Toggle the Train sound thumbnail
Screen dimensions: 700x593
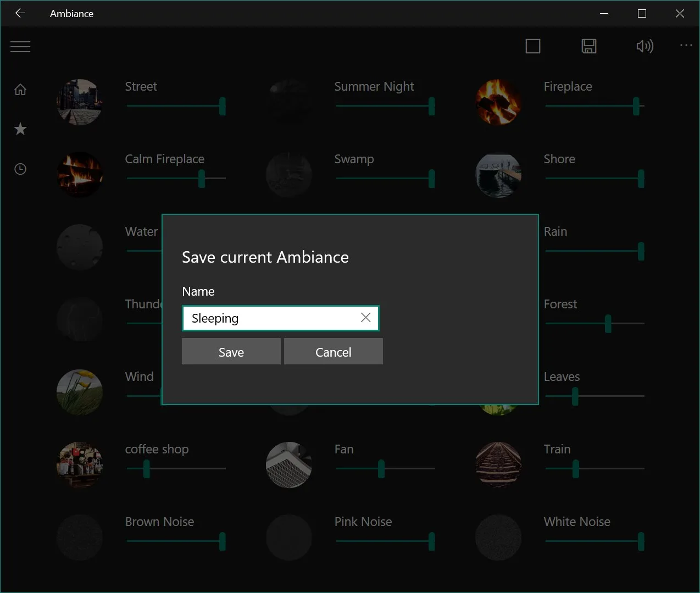coord(498,465)
